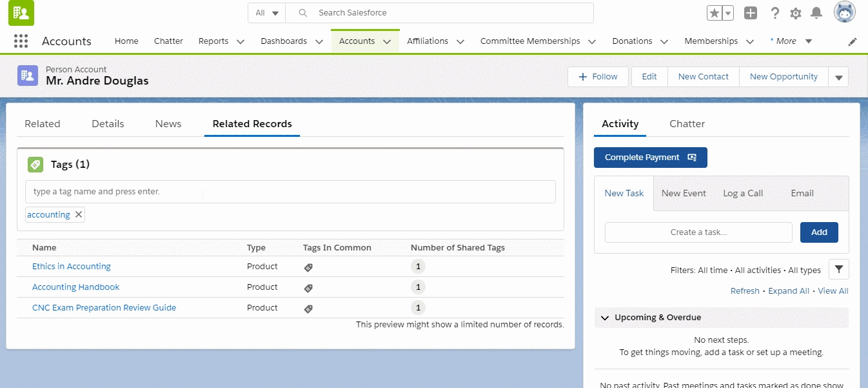Open the global actions plus icon
This screenshot has width=868, height=388.
(x=750, y=13)
